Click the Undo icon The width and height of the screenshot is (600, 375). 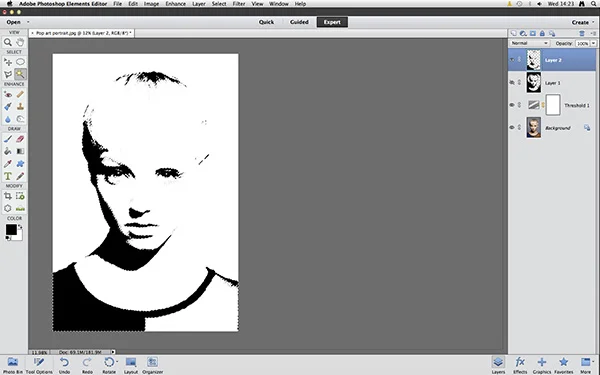[x=64, y=365]
